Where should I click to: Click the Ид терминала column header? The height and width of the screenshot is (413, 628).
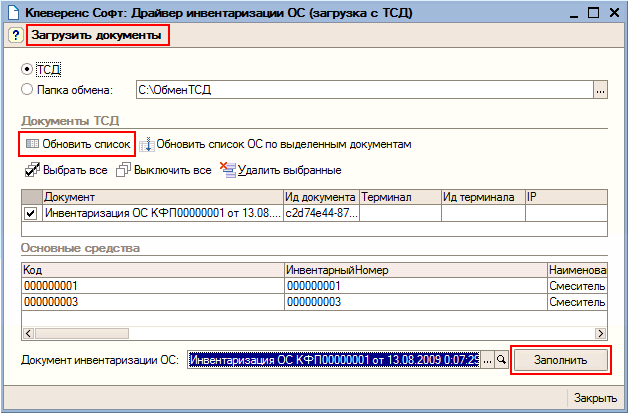pyautogui.click(x=483, y=197)
